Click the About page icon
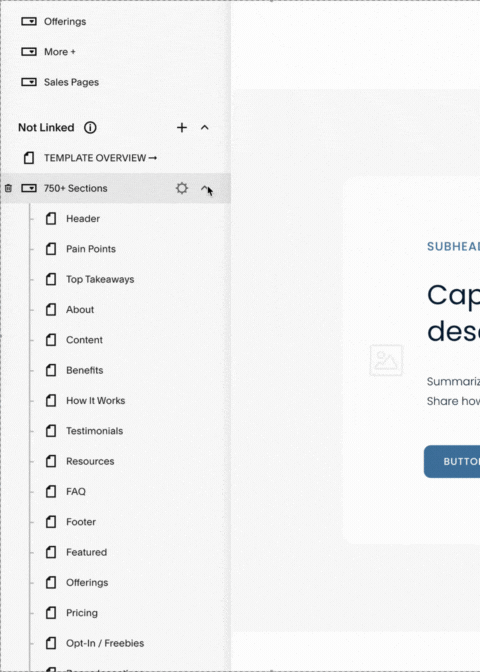Viewport: 480px width, 672px height. [x=51, y=309]
